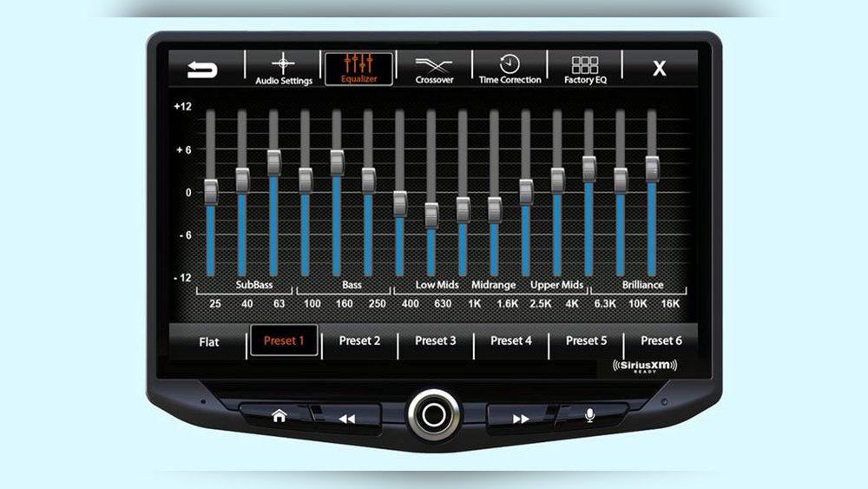Select the Flat EQ preset
Viewport: 868px width, 489px height.
209,341
